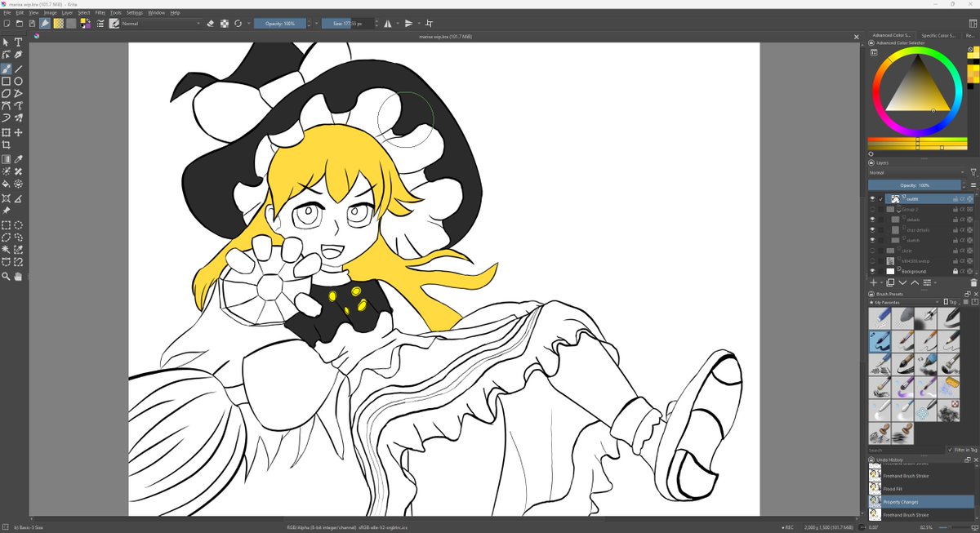Screen dimensions: 980x533
Task: Click the Duplicate layer icon
Action: 890,282
